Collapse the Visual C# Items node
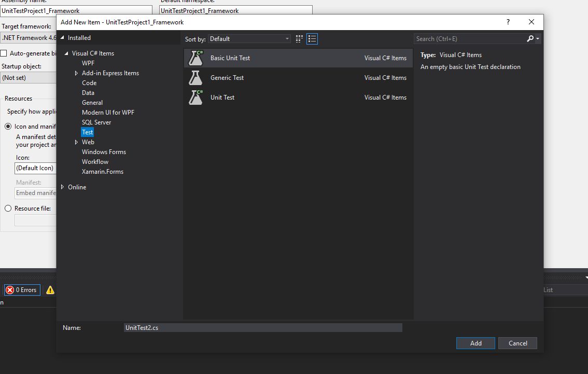The height and width of the screenshot is (374, 588). (66, 53)
